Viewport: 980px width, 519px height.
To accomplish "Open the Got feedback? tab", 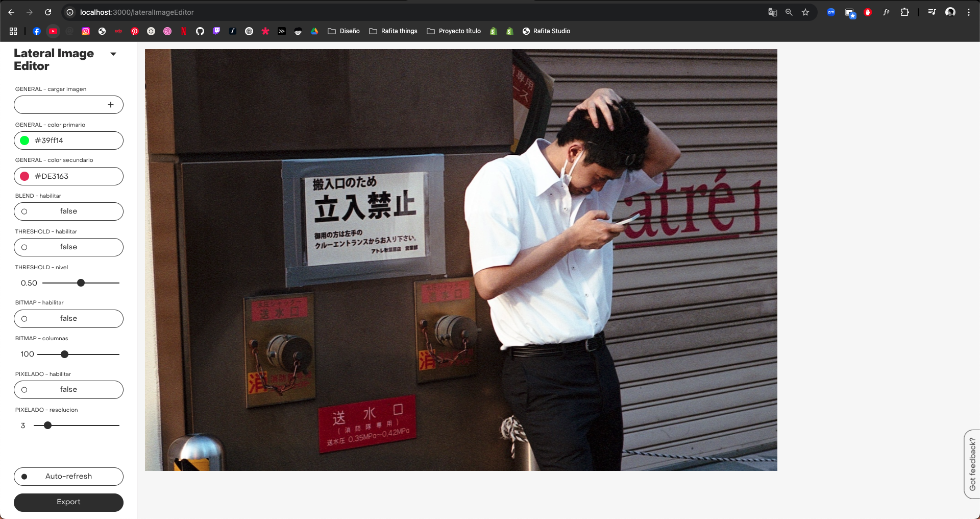I will point(972,464).
